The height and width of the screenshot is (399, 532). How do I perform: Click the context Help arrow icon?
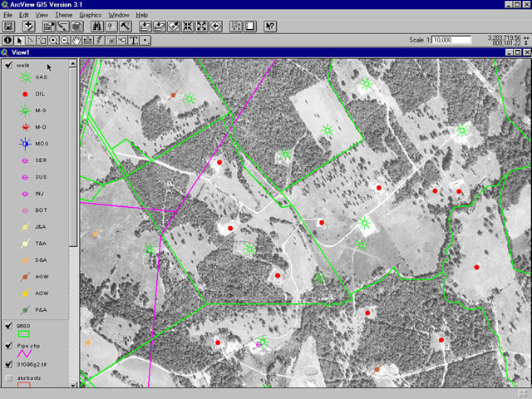click(x=270, y=27)
